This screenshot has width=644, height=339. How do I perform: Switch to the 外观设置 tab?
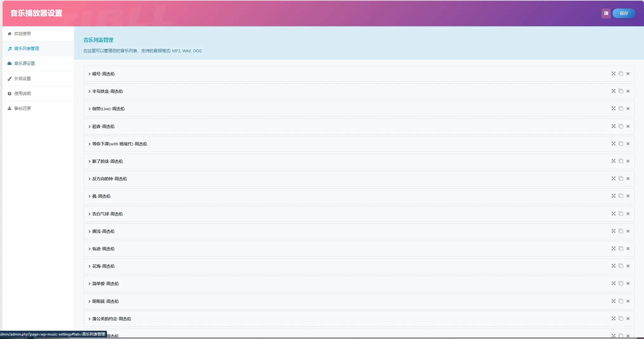point(23,79)
